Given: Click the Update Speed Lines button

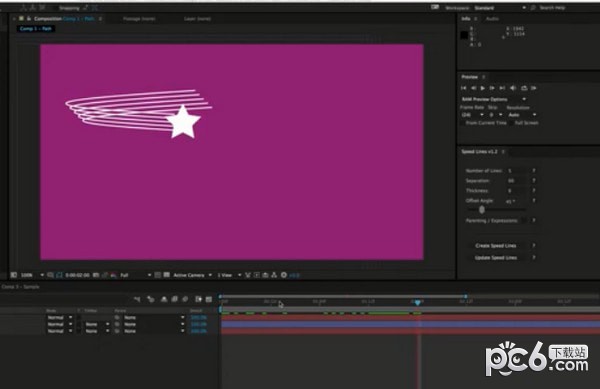Looking at the screenshot, I should 496,258.
